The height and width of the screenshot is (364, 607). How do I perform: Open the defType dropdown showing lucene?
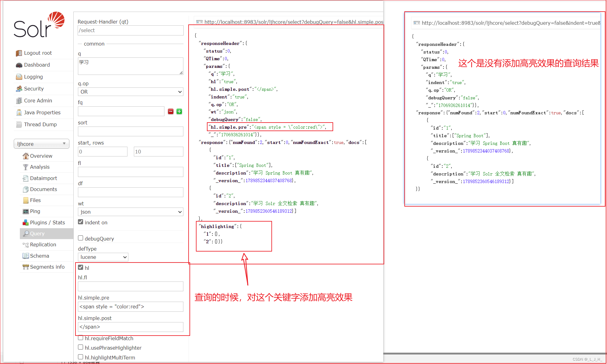pyautogui.click(x=103, y=257)
